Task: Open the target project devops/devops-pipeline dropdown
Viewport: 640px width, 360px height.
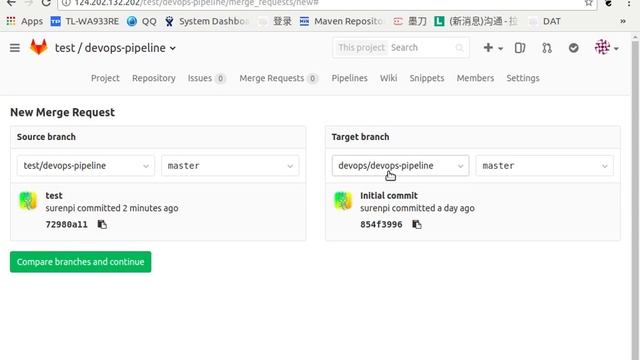Action: [400, 166]
